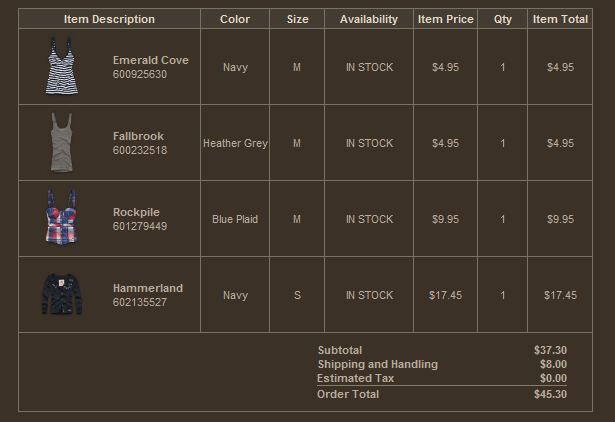Screen dimensions: 615x422
Task: Click the Hammerland navy sweater thumbnail
Action: click(62, 294)
